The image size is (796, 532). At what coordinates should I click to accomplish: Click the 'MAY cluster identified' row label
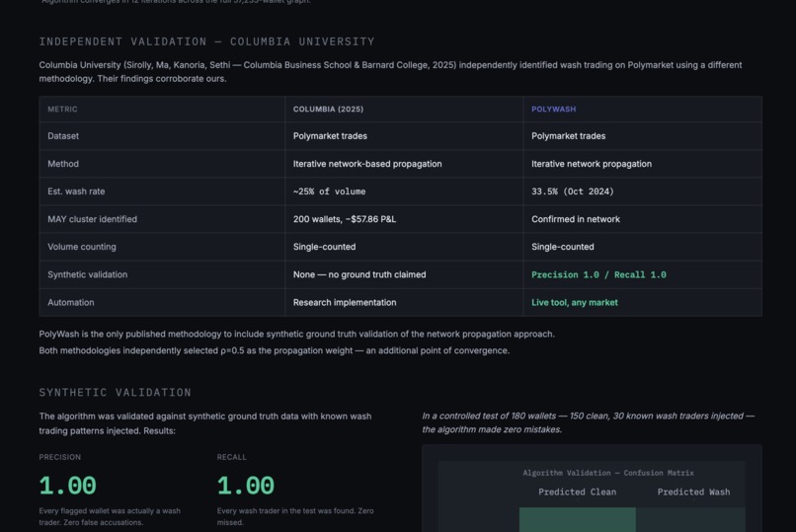(x=93, y=219)
